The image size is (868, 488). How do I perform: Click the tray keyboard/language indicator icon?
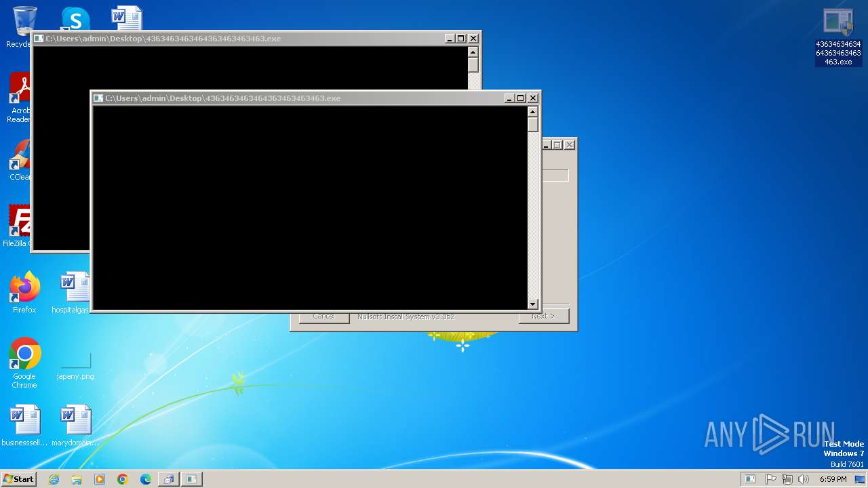point(750,479)
